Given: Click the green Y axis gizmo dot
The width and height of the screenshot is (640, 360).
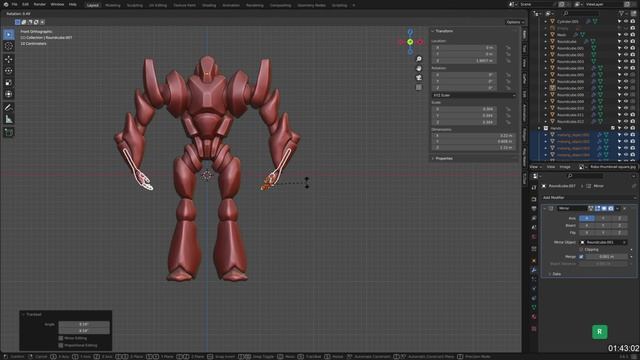Looking at the screenshot, I should click(x=410, y=42).
